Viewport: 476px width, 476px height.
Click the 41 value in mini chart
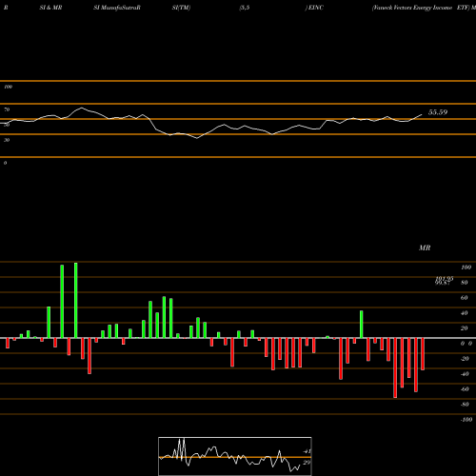[x=307, y=451]
